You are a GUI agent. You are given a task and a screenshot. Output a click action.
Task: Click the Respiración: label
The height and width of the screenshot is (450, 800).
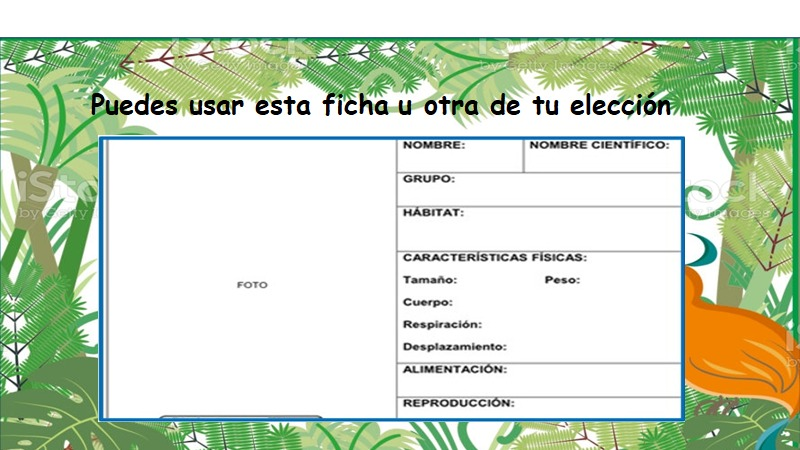[x=442, y=324]
